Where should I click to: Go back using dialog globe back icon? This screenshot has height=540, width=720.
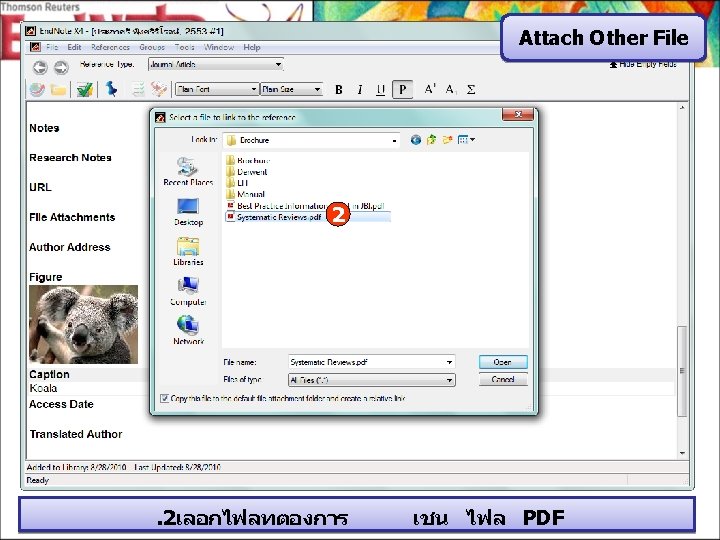(416, 140)
